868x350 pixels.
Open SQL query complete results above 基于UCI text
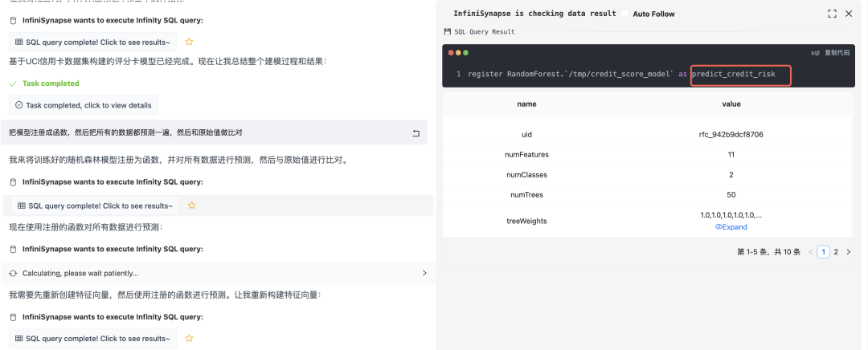tap(92, 42)
